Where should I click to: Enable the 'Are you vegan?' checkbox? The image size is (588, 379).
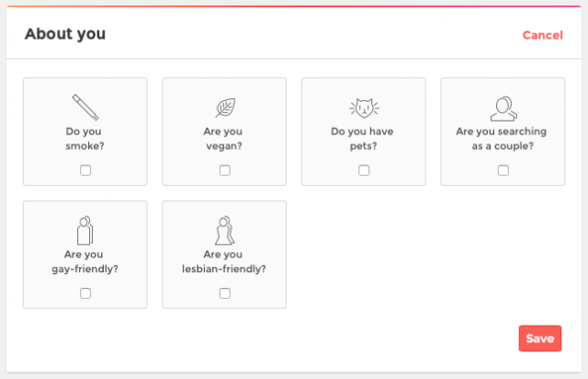point(225,170)
